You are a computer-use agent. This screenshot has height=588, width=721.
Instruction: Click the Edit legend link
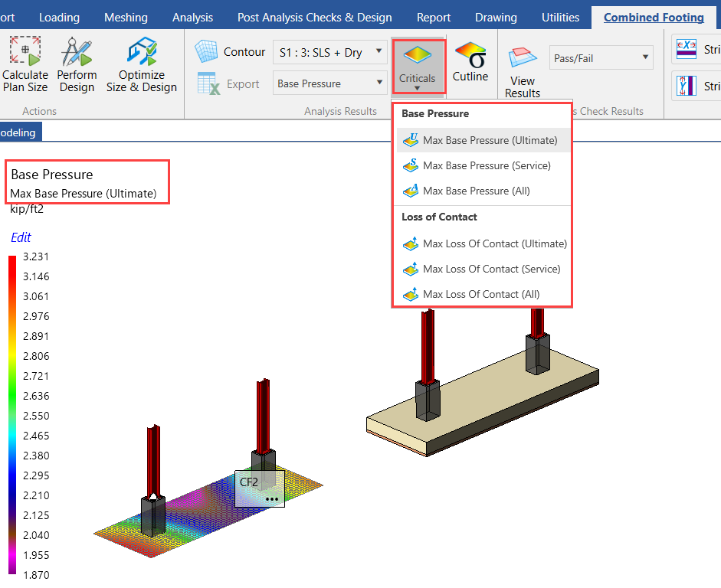pyautogui.click(x=21, y=237)
